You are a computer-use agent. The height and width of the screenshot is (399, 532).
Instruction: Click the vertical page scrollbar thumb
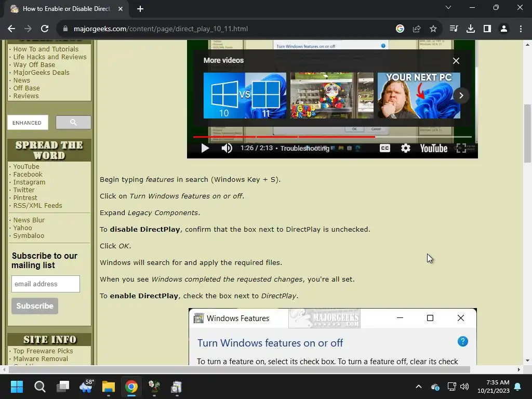(x=527, y=134)
